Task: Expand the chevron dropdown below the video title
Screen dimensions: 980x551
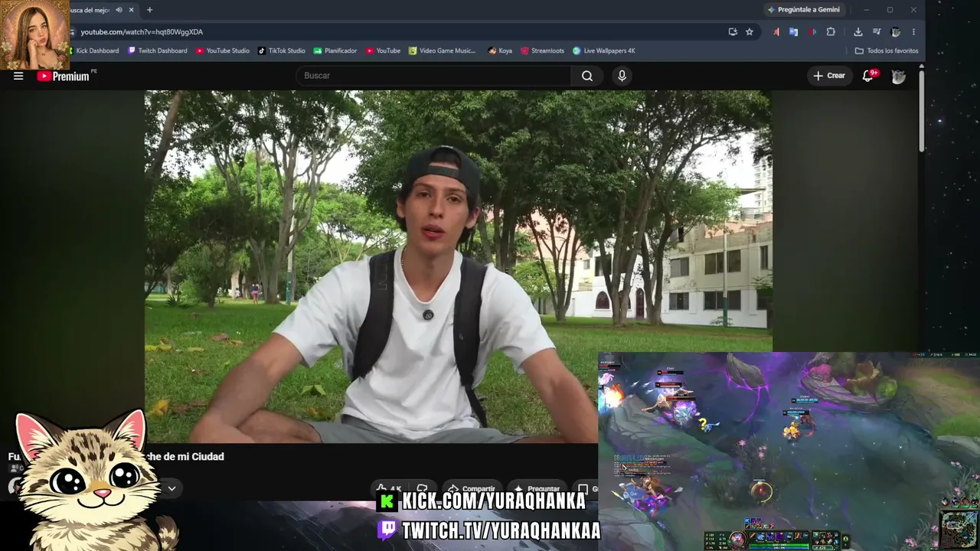Action: pyautogui.click(x=171, y=488)
